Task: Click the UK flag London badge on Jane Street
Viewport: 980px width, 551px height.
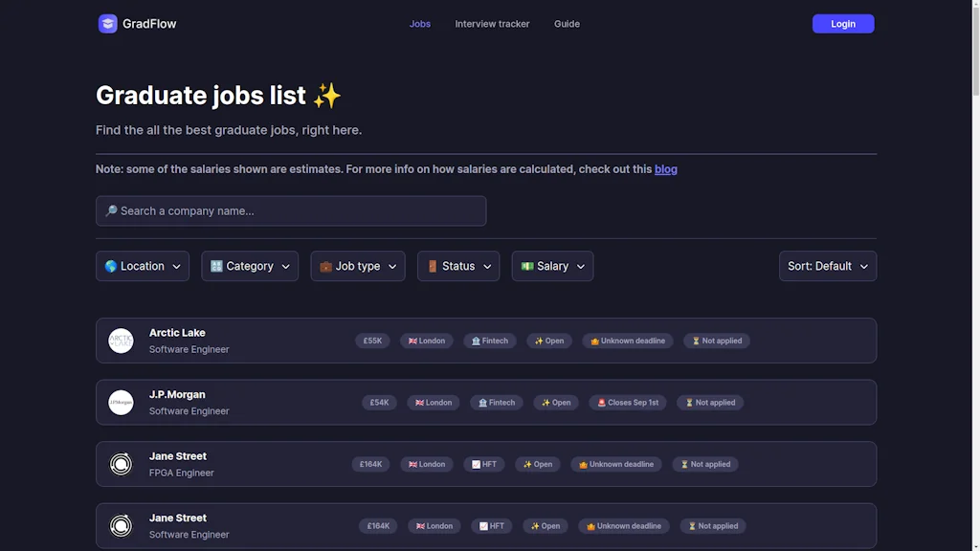Action: click(x=426, y=463)
